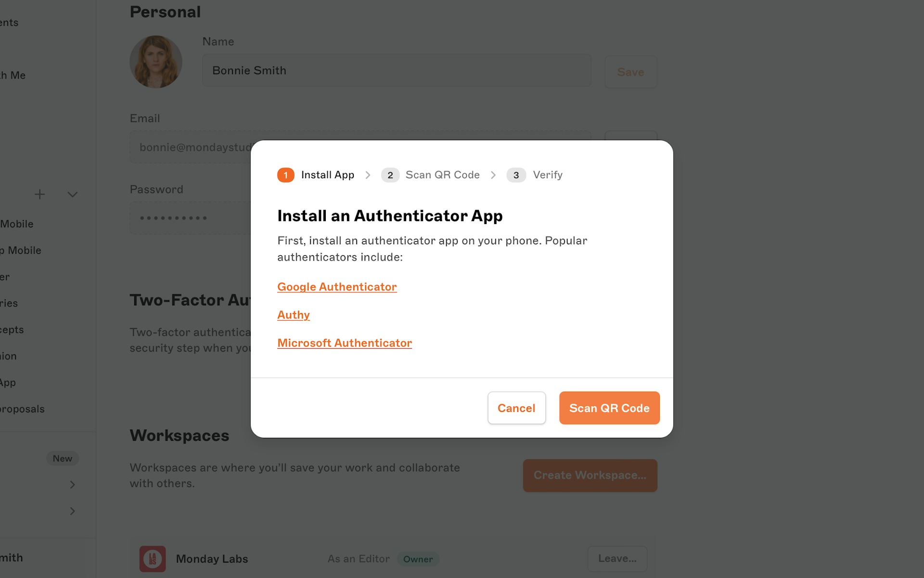Click the sidebar plus icon
This screenshot has width=924, height=578.
[x=40, y=194]
